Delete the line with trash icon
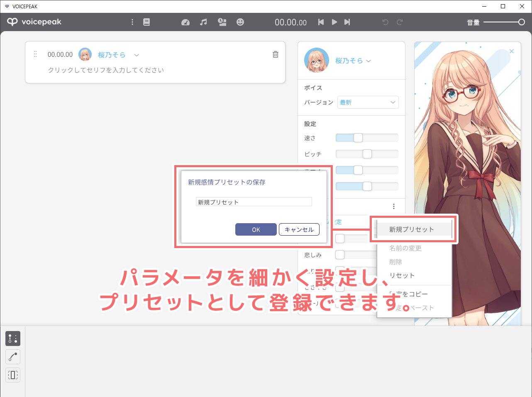The height and width of the screenshot is (397, 532). point(276,54)
